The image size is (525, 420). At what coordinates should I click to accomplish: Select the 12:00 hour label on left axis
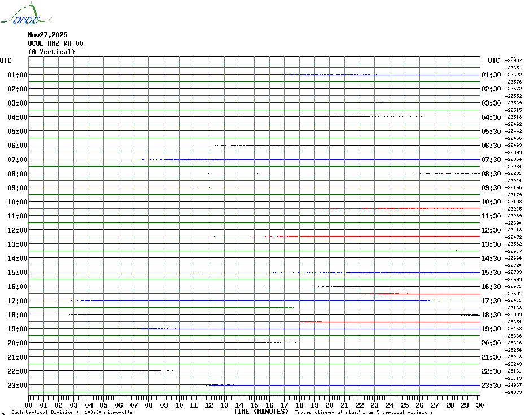pyautogui.click(x=17, y=230)
